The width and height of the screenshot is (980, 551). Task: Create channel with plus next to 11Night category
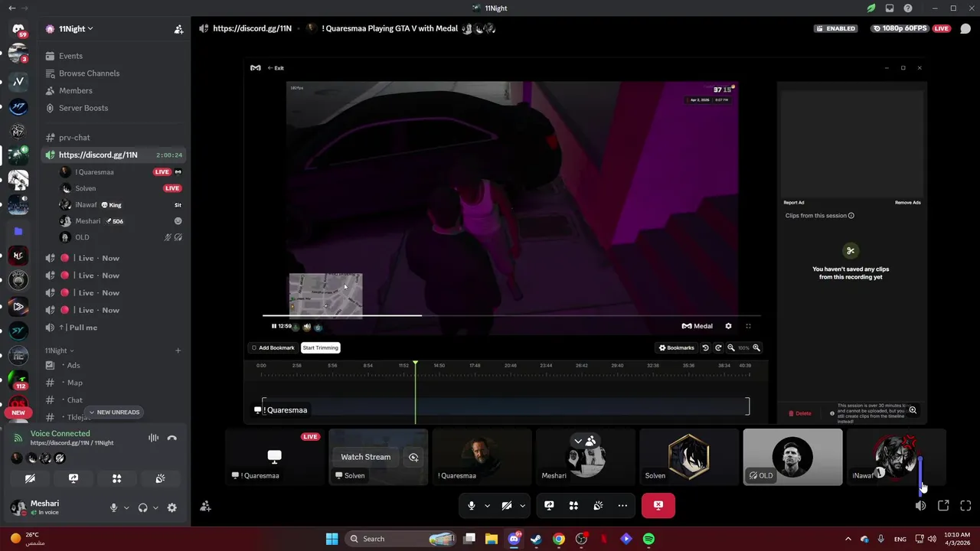[178, 350]
